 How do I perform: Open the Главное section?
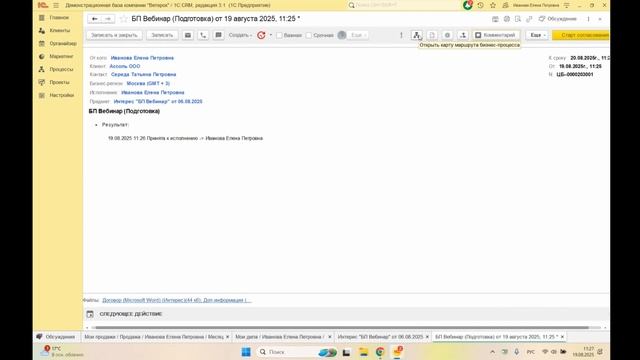59,18
